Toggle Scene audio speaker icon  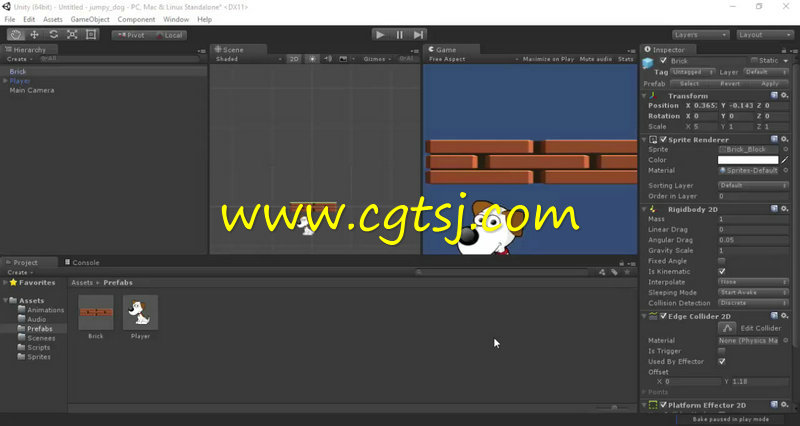(328, 59)
